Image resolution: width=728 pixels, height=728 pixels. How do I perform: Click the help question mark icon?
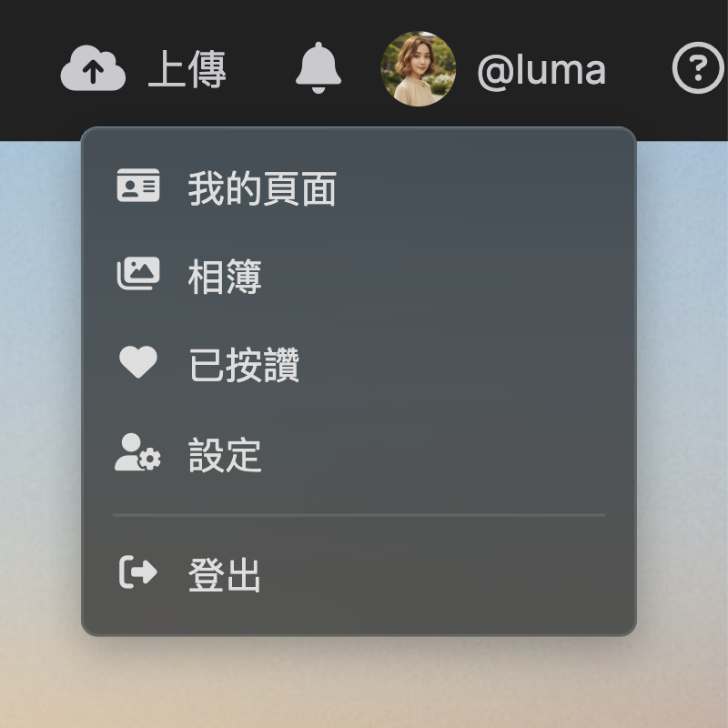(698, 67)
